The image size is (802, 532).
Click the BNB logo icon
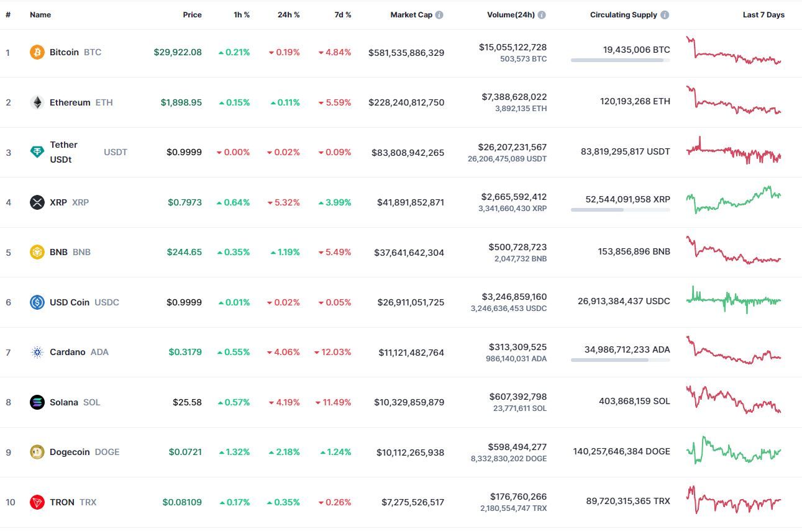click(x=37, y=252)
